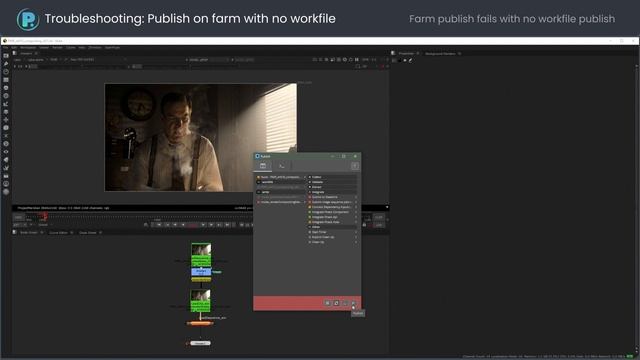Toggle the render write instance checkbox

point(258,202)
